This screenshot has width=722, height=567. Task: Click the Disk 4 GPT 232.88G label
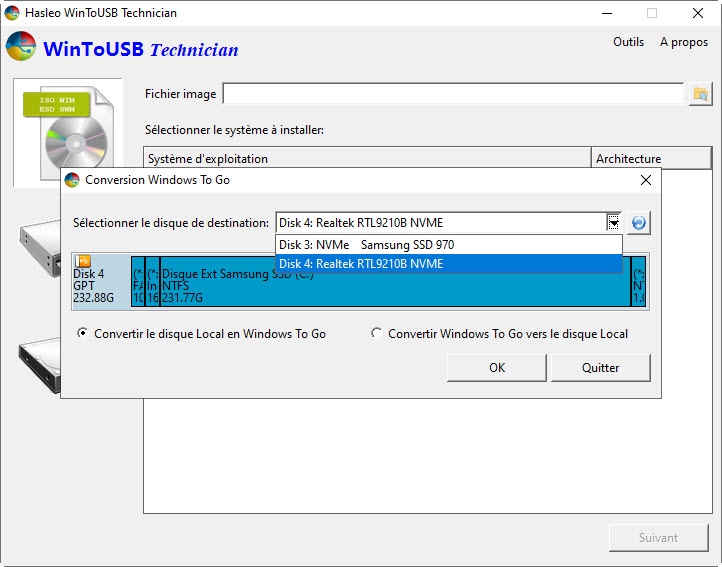pyautogui.click(x=94, y=286)
